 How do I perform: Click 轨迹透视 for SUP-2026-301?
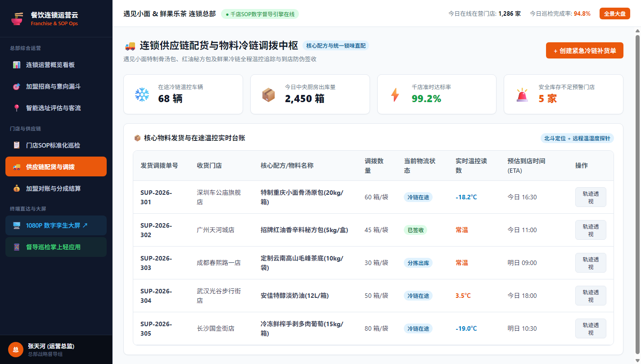click(591, 197)
